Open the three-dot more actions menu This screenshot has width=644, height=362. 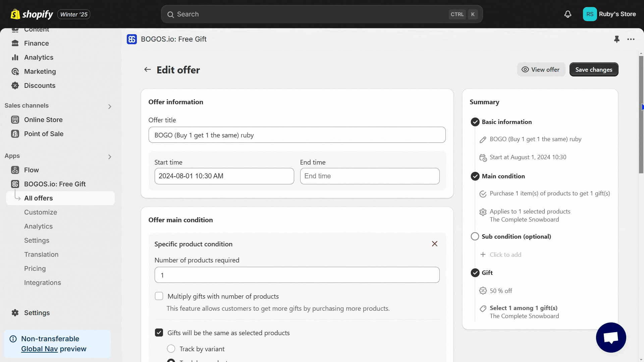click(631, 39)
